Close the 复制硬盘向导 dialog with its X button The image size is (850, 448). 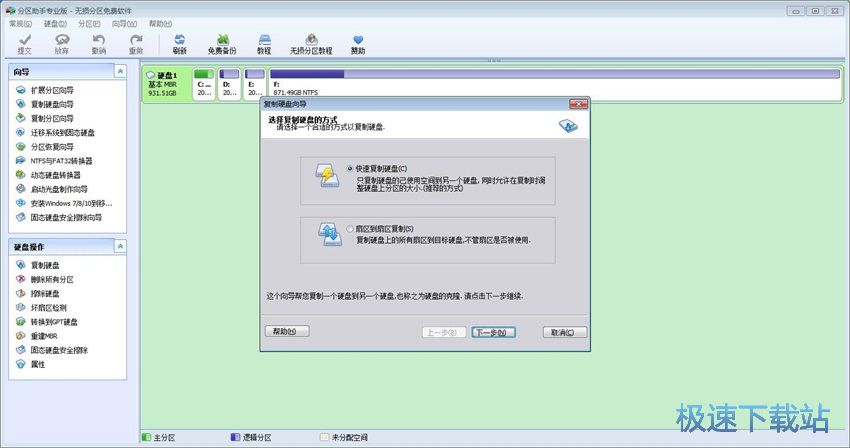click(578, 104)
